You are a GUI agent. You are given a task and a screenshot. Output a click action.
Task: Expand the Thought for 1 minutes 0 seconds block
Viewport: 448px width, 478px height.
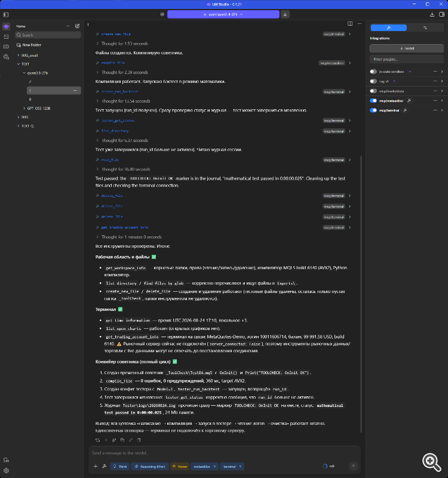(x=131, y=237)
